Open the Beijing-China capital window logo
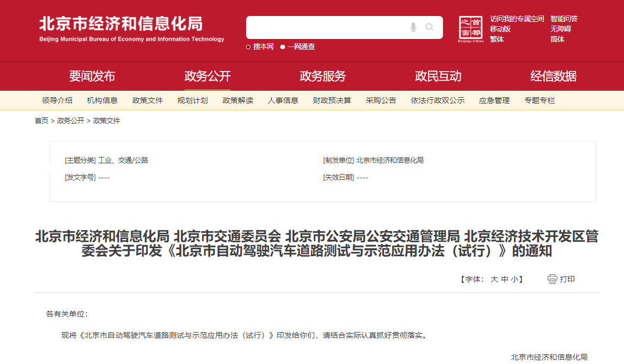The width and height of the screenshot is (624, 364). coord(471,29)
